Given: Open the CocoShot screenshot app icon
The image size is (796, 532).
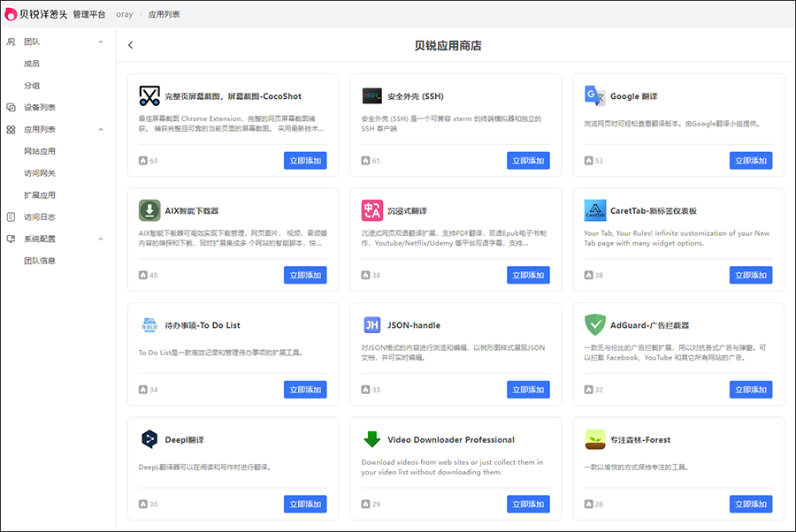Looking at the screenshot, I should [149, 95].
